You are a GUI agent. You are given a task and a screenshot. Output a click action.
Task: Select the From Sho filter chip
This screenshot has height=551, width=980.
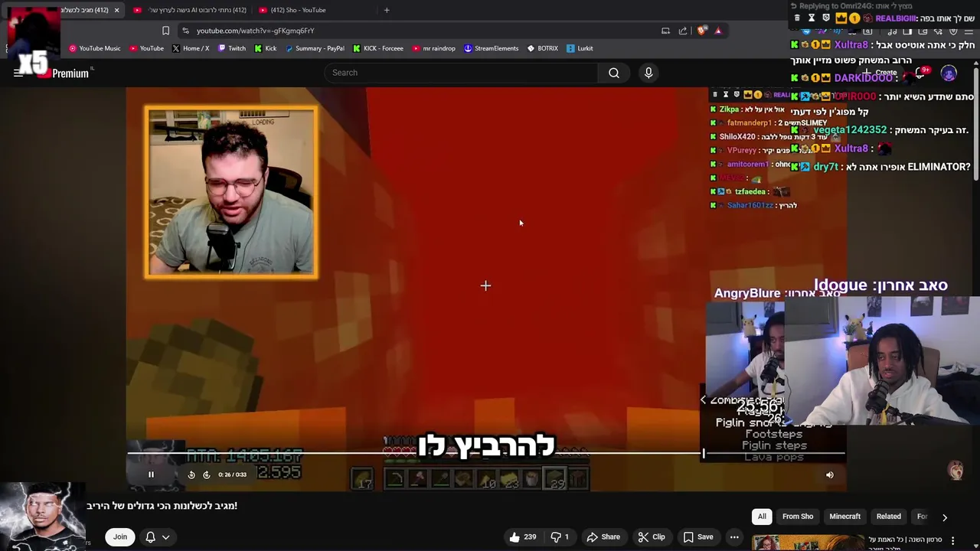[798, 517]
